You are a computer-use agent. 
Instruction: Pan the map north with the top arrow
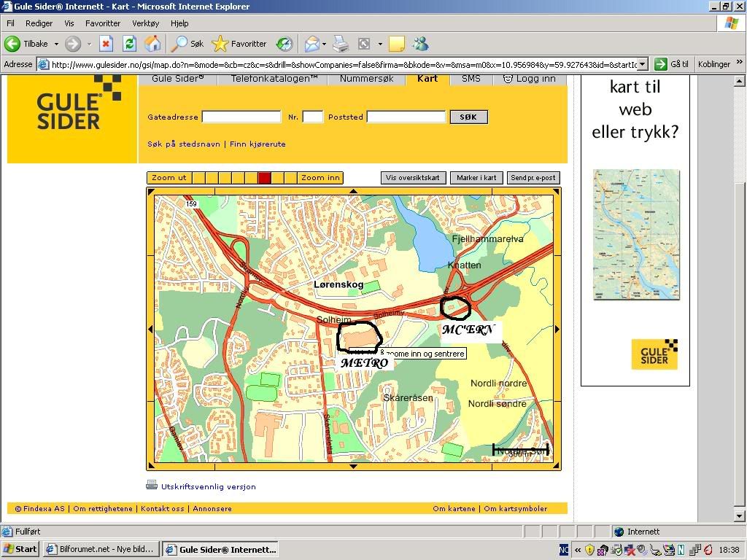point(354,192)
